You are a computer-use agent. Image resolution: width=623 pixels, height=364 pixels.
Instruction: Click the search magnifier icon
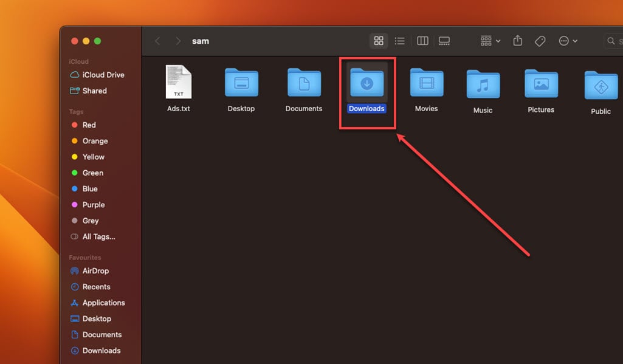(x=611, y=41)
